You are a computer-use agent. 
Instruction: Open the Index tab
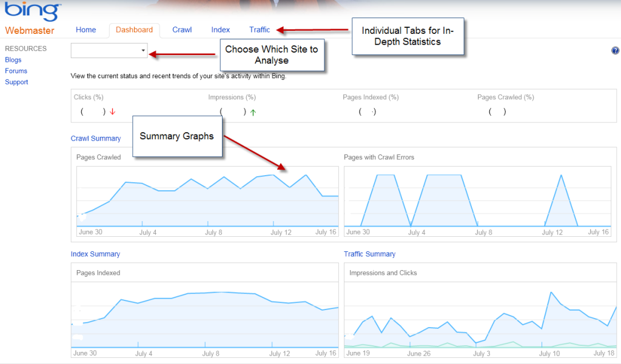pyautogui.click(x=220, y=30)
